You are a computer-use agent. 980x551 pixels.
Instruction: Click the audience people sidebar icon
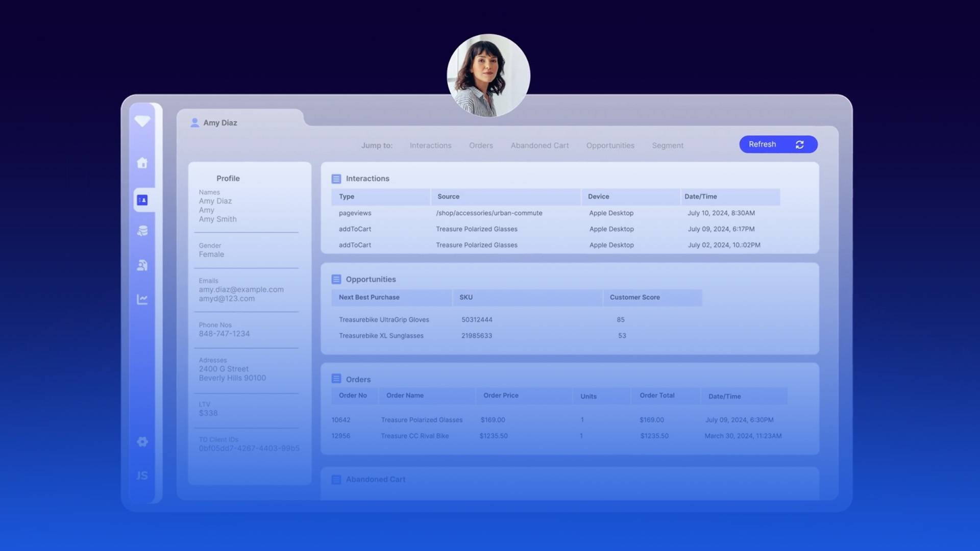(x=142, y=265)
